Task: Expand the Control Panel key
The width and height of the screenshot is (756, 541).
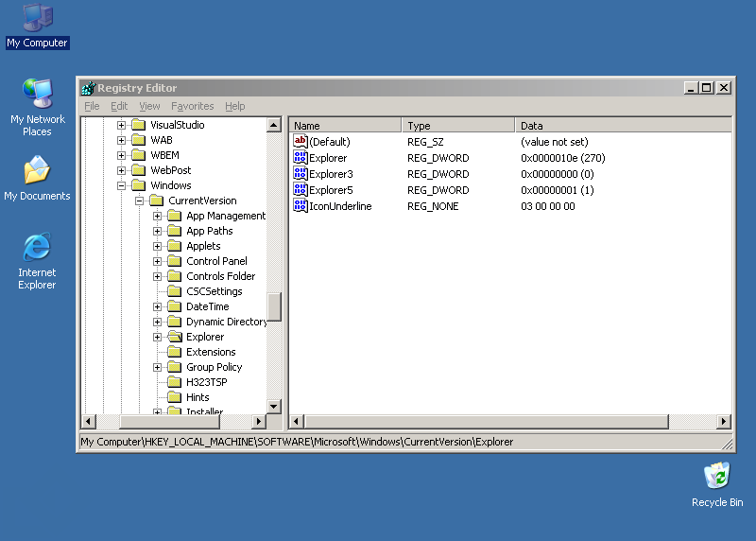Action: tap(157, 261)
